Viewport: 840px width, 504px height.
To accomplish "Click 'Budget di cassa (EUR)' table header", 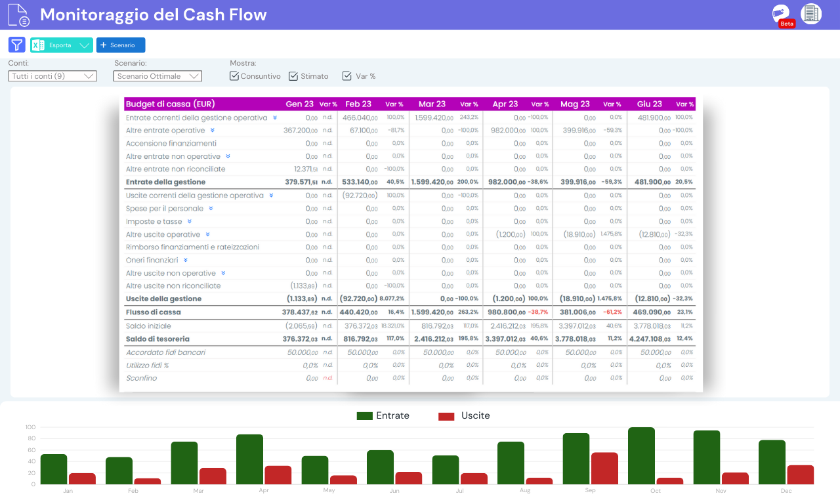I will pos(171,104).
